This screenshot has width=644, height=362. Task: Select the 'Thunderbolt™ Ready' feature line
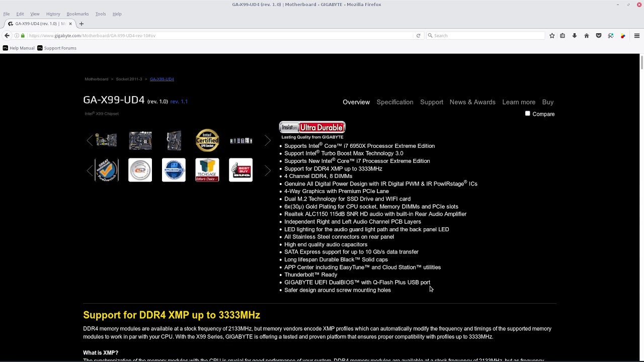pyautogui.click(x=311, y=275)
